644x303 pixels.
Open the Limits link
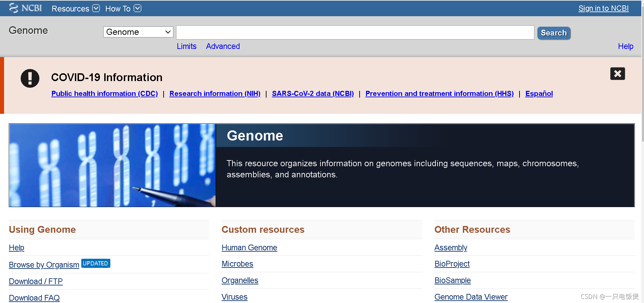187,46
